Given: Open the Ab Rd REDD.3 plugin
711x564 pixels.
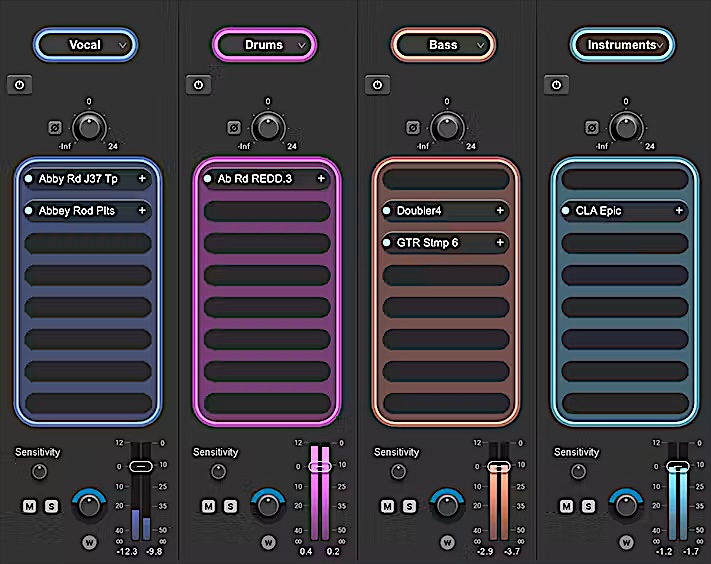Looking at the screenshot, I should tap(267, 179).
